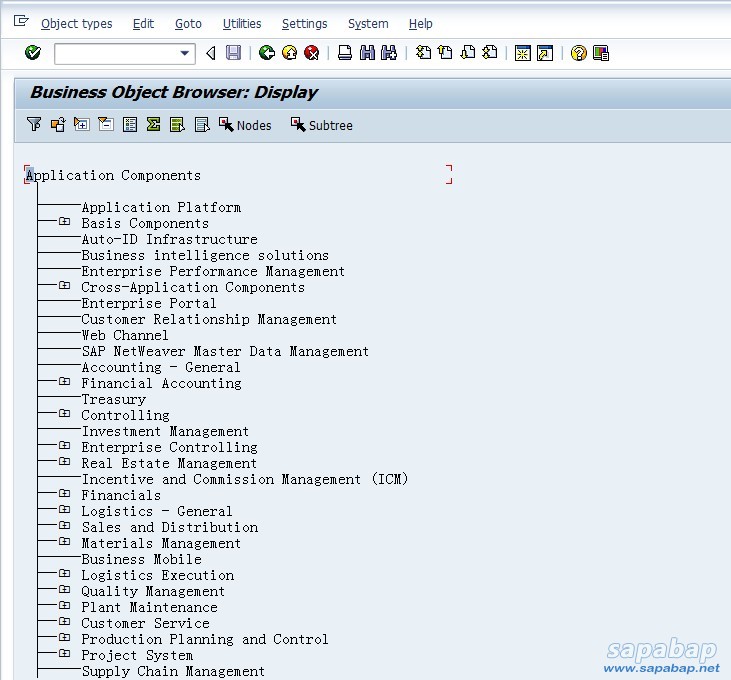Click the Generate Shortcut icon
The height and width of the screenshot is (680, 731).
[x=545, y=53]
